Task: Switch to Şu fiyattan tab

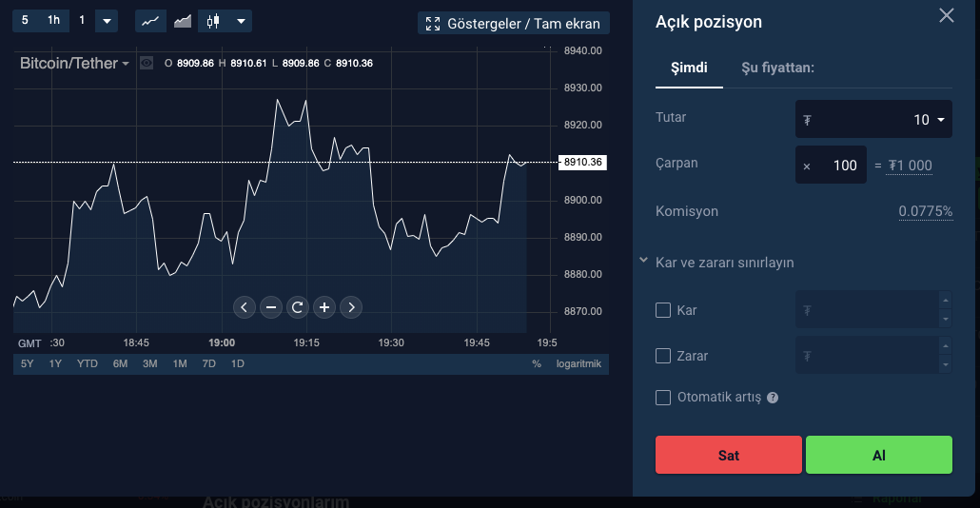Action: 777,68
